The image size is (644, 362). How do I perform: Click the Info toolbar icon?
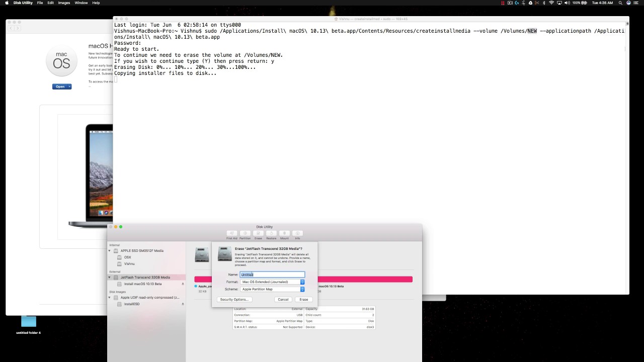pyautogui.click(x=297, y=233)
